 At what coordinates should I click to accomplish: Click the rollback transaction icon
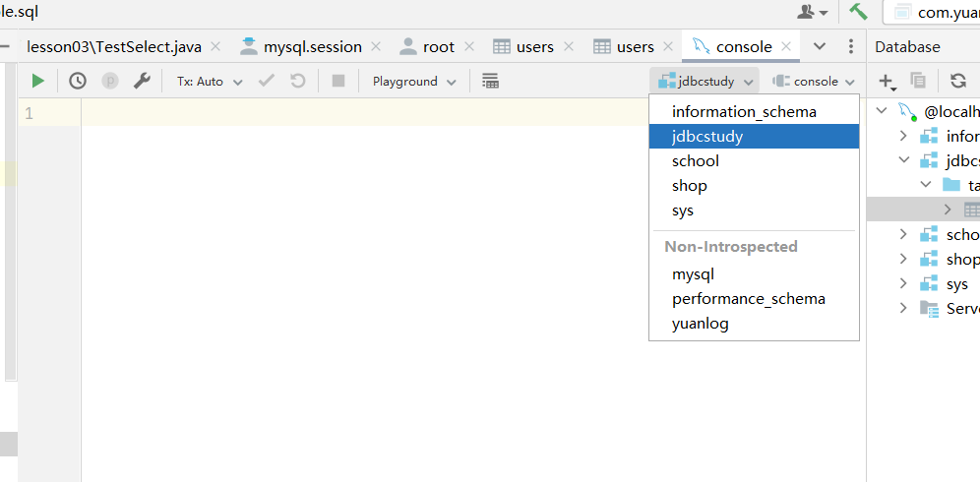(x=298, y=82)
